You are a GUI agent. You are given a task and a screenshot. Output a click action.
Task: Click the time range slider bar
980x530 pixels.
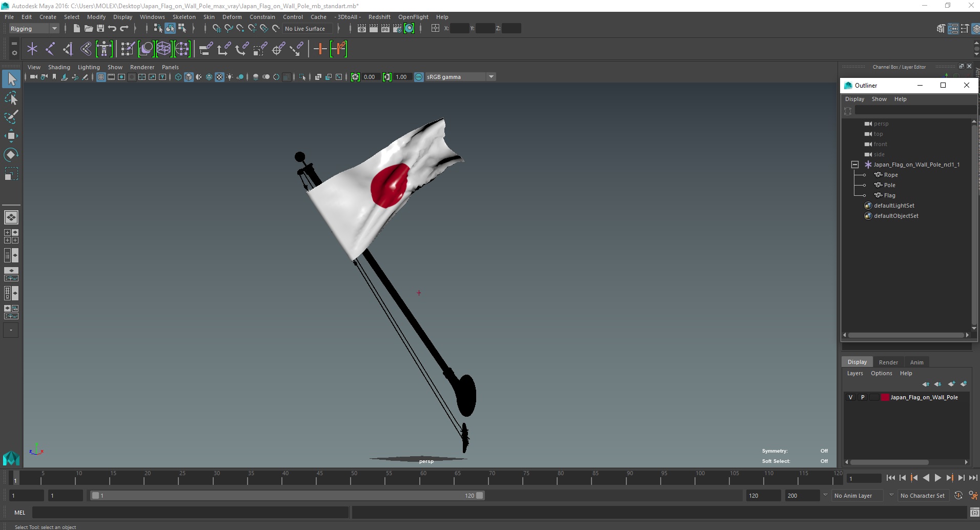click(287, 496)
